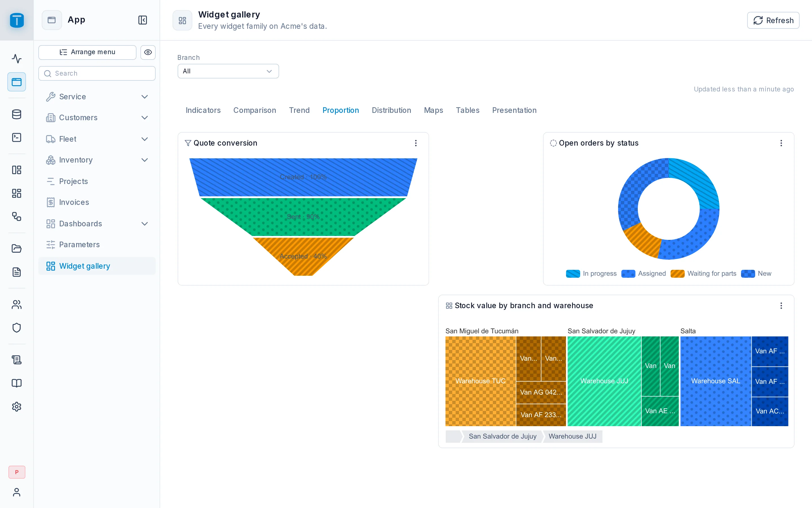The image size is (812, 508).
Task: Select the Warehouse TUC treemap tile
Action: [x=480, y=381]
